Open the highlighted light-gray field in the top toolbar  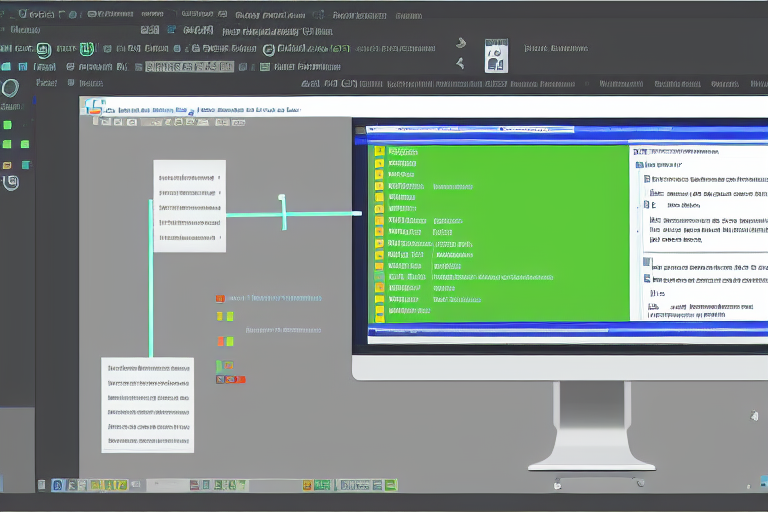(188, 67)
